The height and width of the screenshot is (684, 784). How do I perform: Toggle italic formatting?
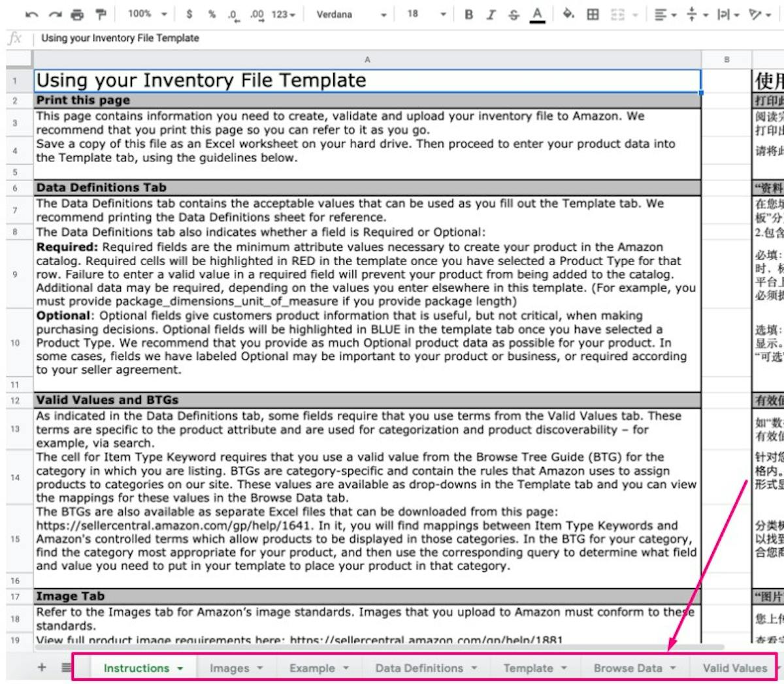(x=491, y=14)
